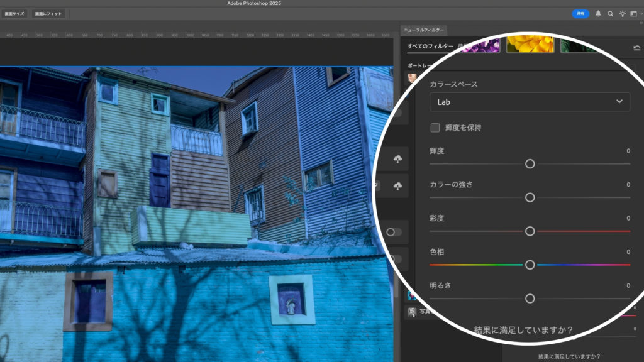
Task: Click the 写真 filter category icon
Action: [x=412, y=312]
